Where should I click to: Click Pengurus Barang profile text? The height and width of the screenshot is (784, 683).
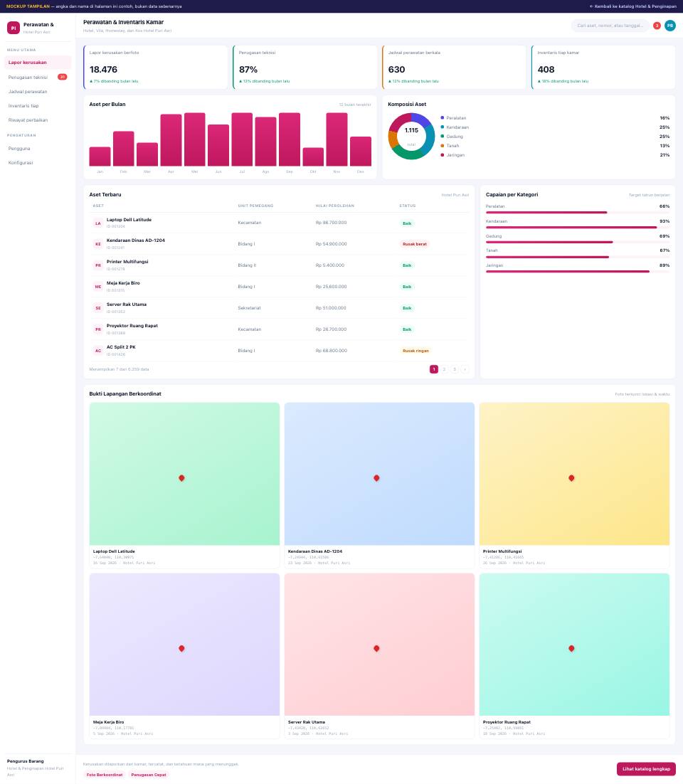[25, 761]
